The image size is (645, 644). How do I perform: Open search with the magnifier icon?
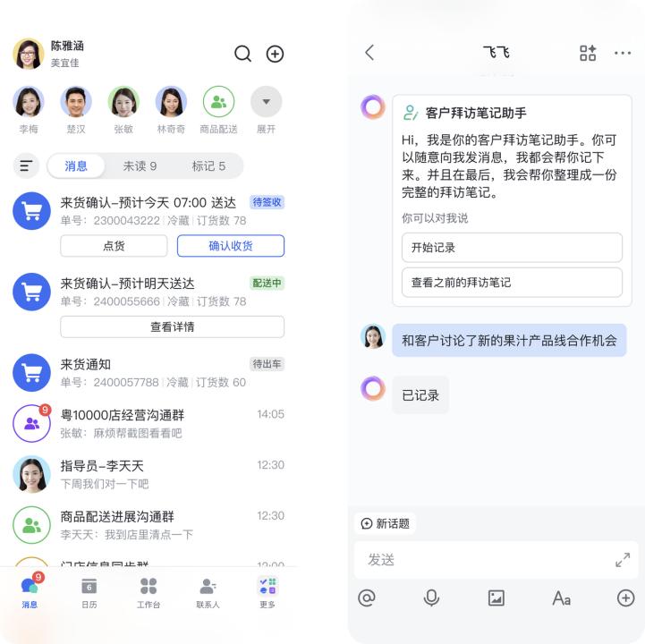(x=242, y=54)
